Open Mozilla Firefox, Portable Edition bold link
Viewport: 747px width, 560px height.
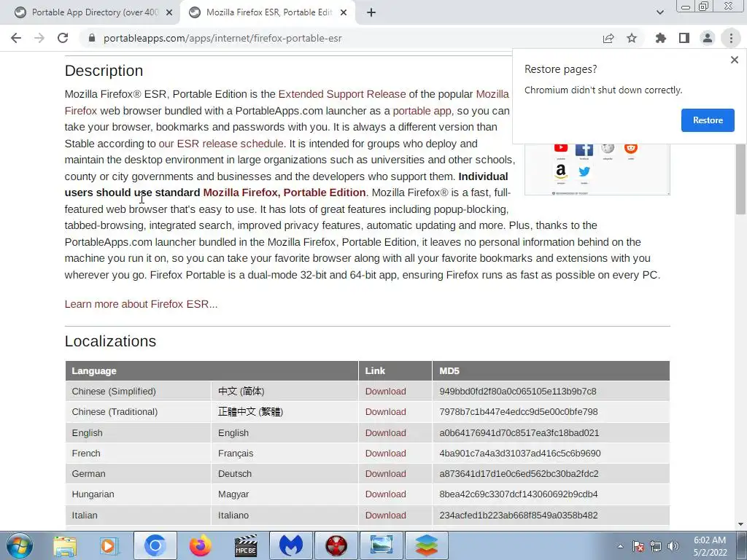point(285,192)
